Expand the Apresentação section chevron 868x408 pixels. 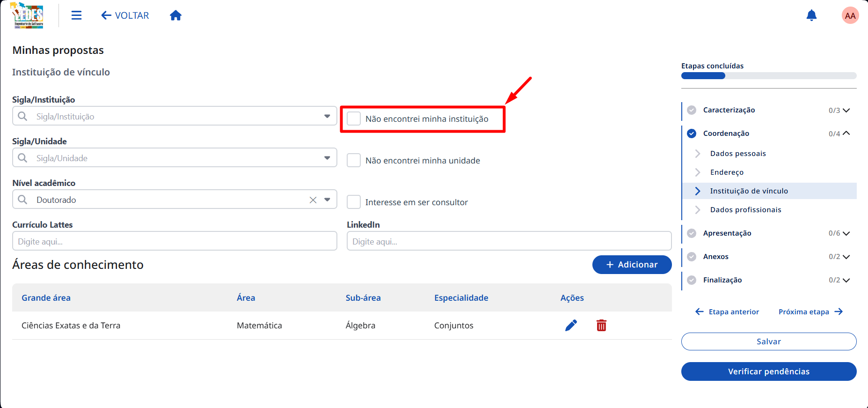click(x=846, y=233)
